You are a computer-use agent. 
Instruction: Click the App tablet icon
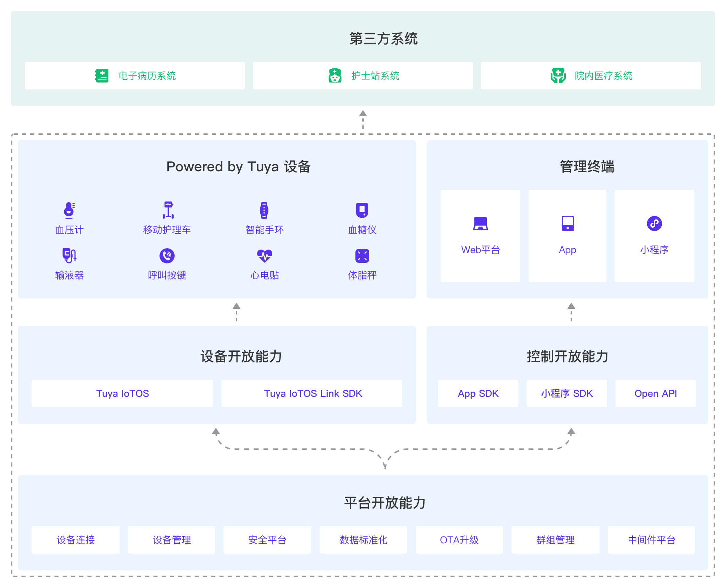click(568, 224)
